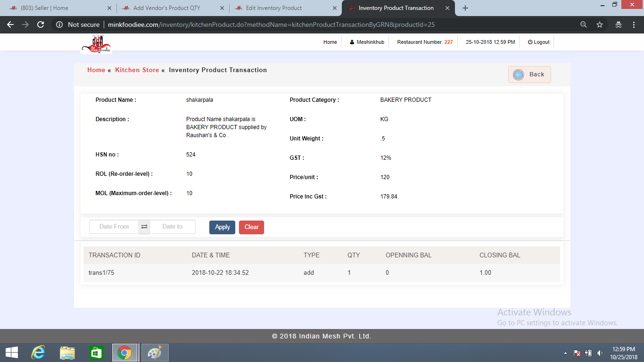
Task: Click the browser back arrow
Action: click(10, 25)
